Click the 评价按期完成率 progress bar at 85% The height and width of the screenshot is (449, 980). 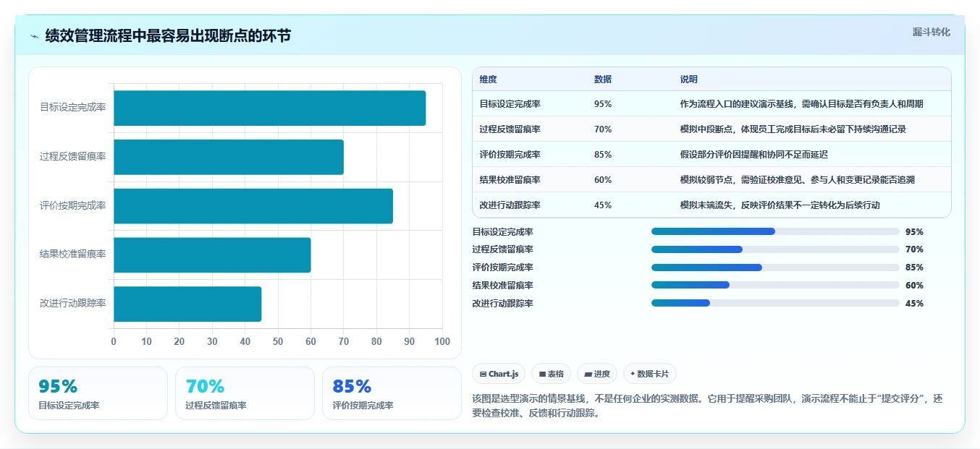click(x=775, y=268)
